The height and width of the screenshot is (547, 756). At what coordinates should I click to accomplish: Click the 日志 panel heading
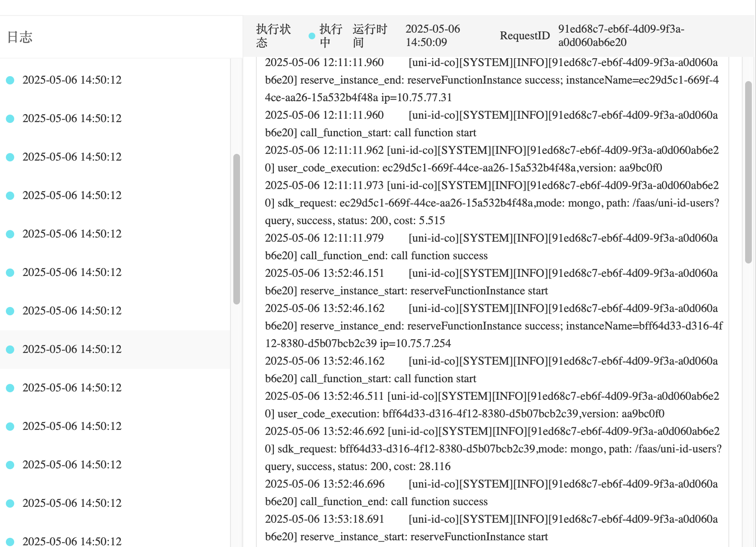[x=20, y=37]
